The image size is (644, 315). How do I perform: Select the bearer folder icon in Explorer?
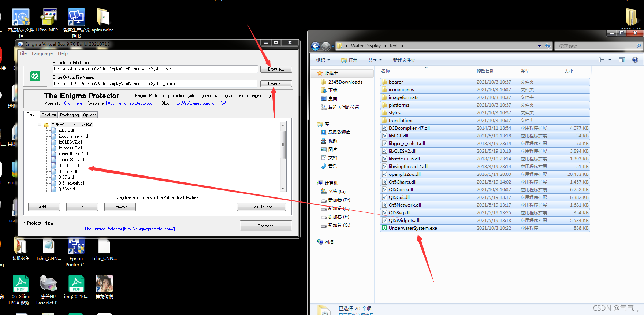[x=384, y=82]
